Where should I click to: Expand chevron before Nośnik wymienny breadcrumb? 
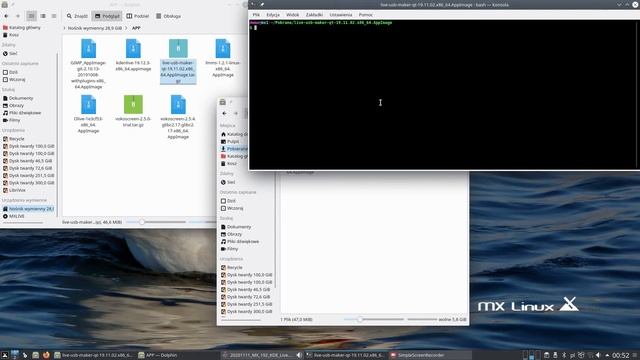click(64, 28)
